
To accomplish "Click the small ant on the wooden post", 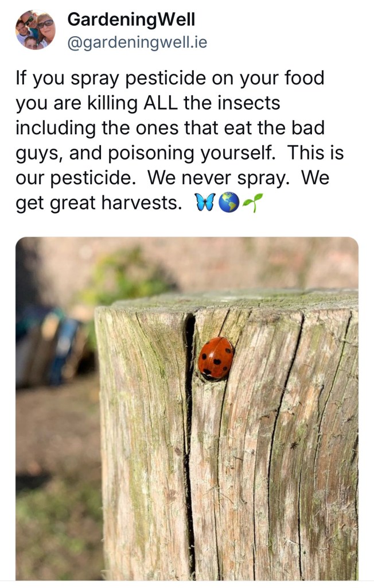I will pos(294,445).
